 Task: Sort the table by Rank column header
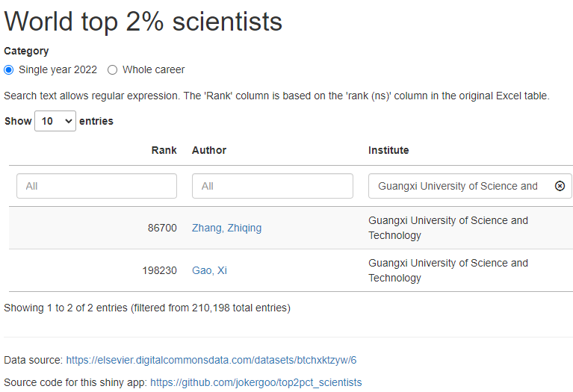point(164,150)
